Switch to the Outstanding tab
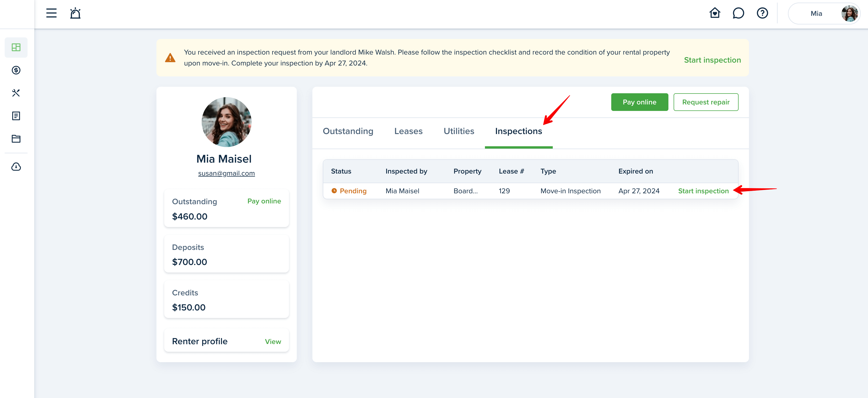The image size is (868, 398). [x=348, y=131]
